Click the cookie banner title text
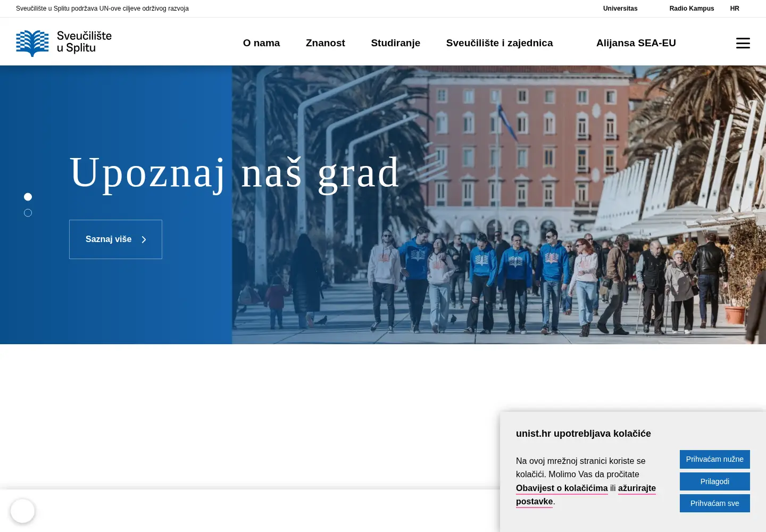 (584, 434)
